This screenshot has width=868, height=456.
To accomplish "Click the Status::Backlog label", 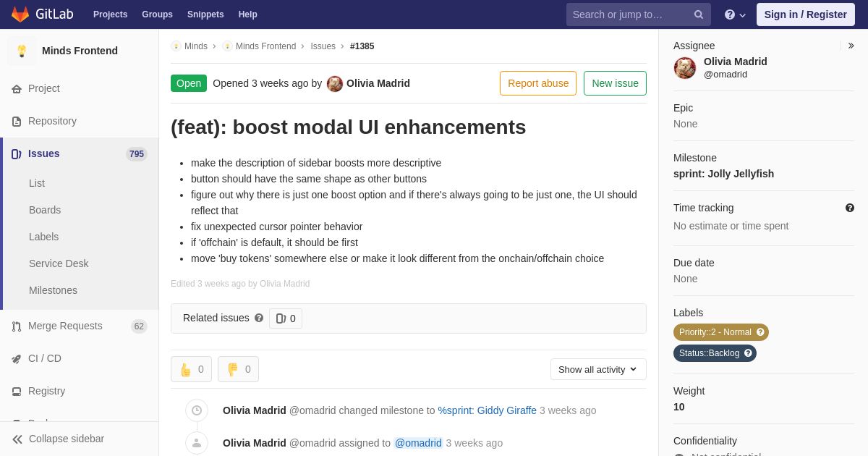I will [709, 353].
